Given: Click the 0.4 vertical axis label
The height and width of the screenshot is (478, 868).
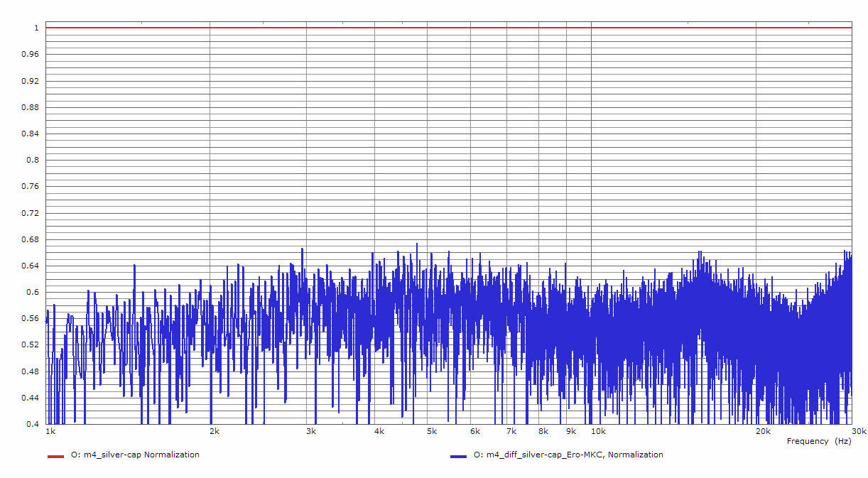Looking at the screenshot, I should 33,424.
